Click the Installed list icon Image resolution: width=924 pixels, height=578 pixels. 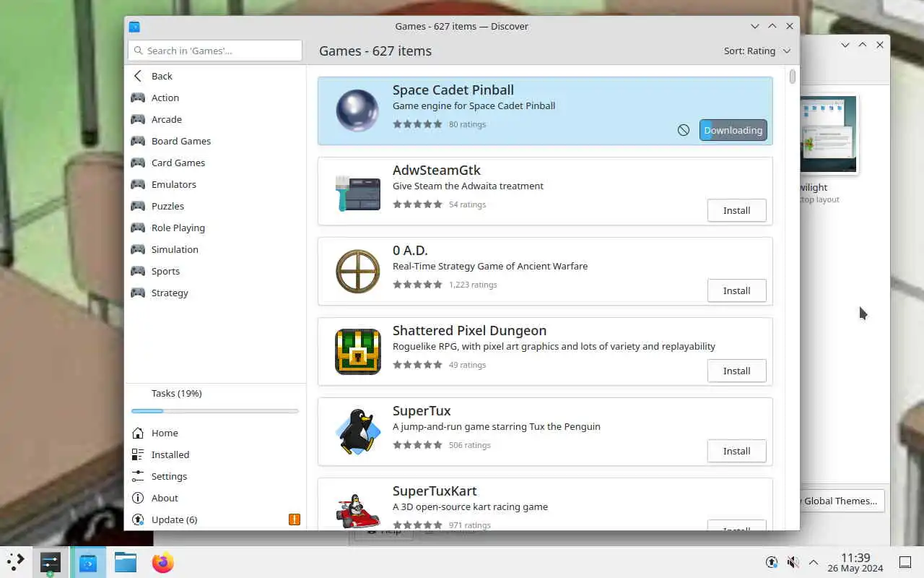click(137, 454)
